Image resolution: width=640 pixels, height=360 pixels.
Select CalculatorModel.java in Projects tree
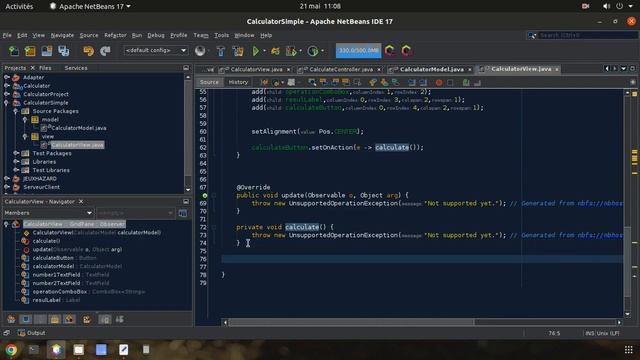79,128
